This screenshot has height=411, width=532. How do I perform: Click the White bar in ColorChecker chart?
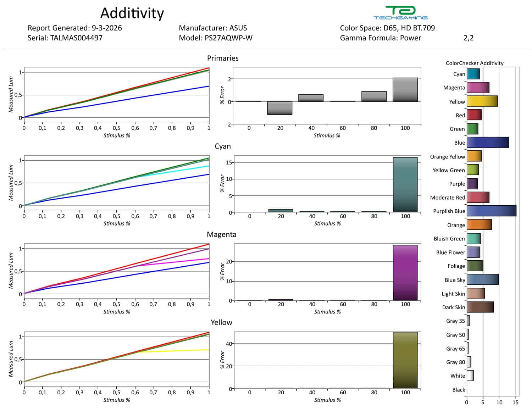point(470,376)
